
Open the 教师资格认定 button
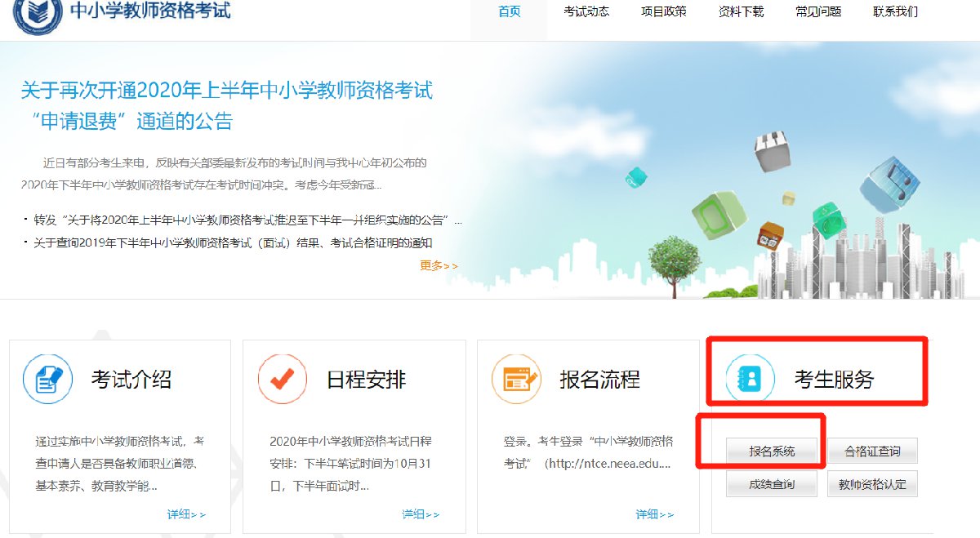point(872,484)
